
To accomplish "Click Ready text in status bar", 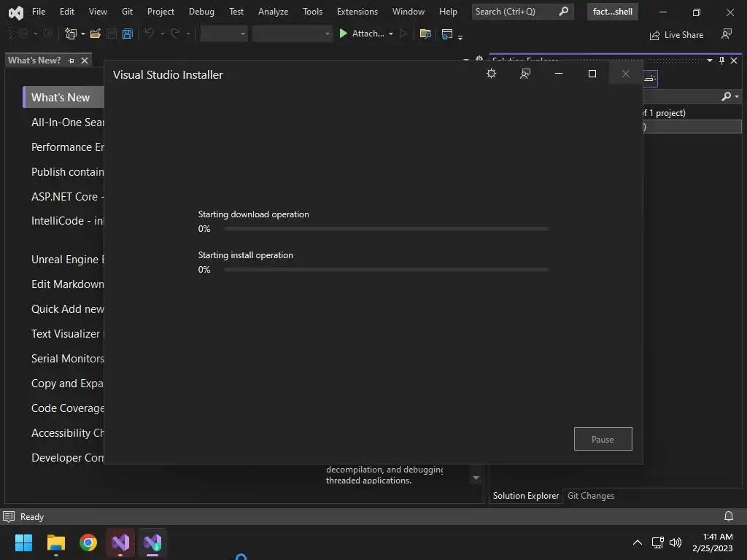I will pos(32,517).
